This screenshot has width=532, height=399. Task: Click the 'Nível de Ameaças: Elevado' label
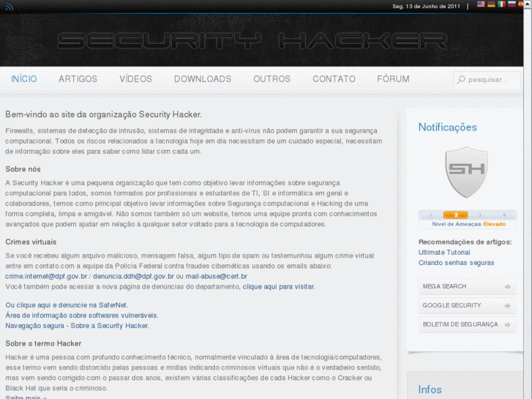pyautogui.click(x=468, y=224)
